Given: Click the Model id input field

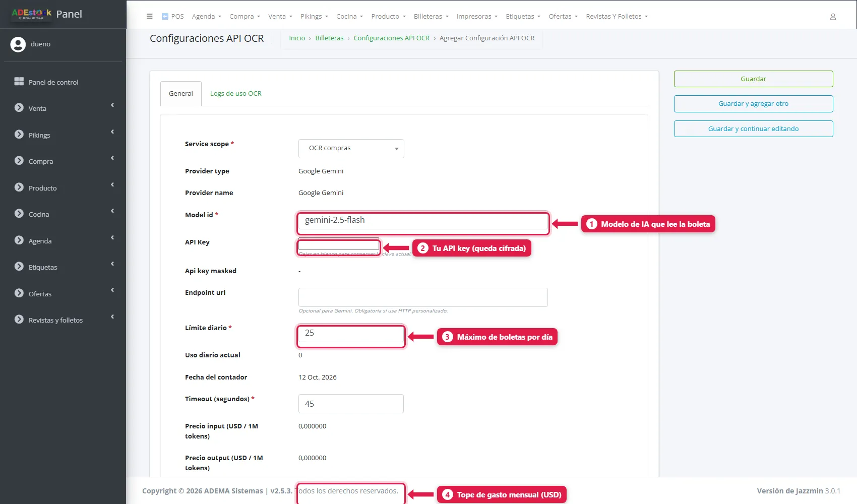Looking at the screenshot, I should (423, 221).
